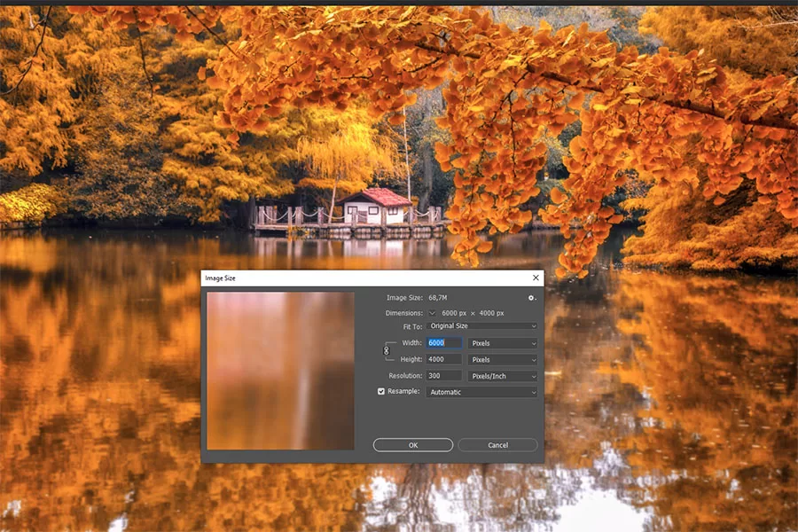Expand the Dimensions unit chevron

point(432,313)
